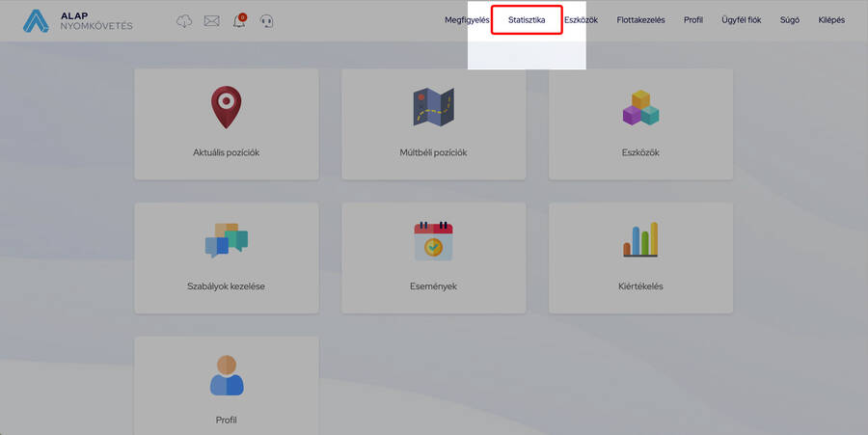Click the cloud download icon

[184, 20]
